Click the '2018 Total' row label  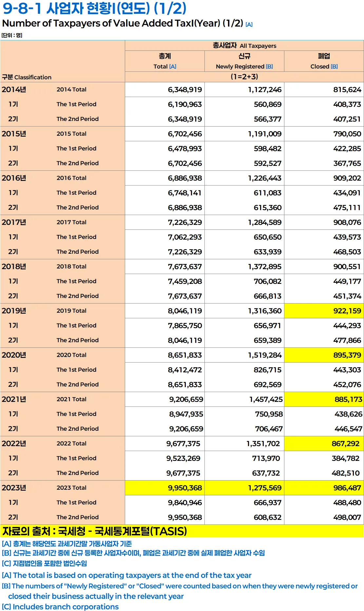pos(71,266)
